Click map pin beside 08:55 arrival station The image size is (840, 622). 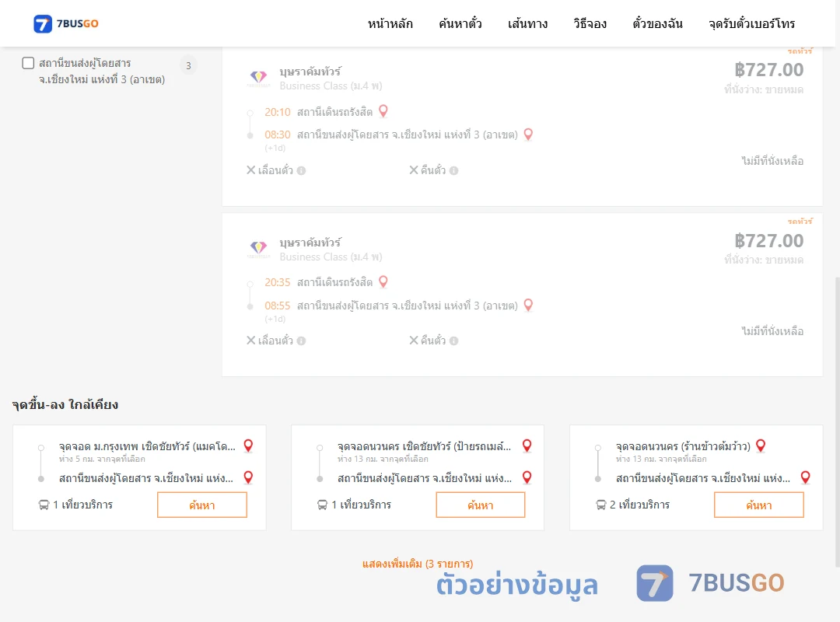point(528,306)
